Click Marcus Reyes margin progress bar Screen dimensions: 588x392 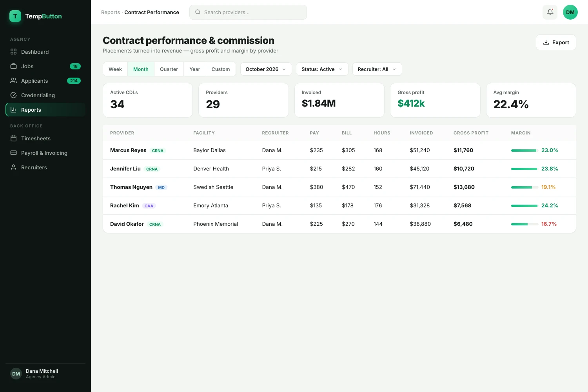524,151
